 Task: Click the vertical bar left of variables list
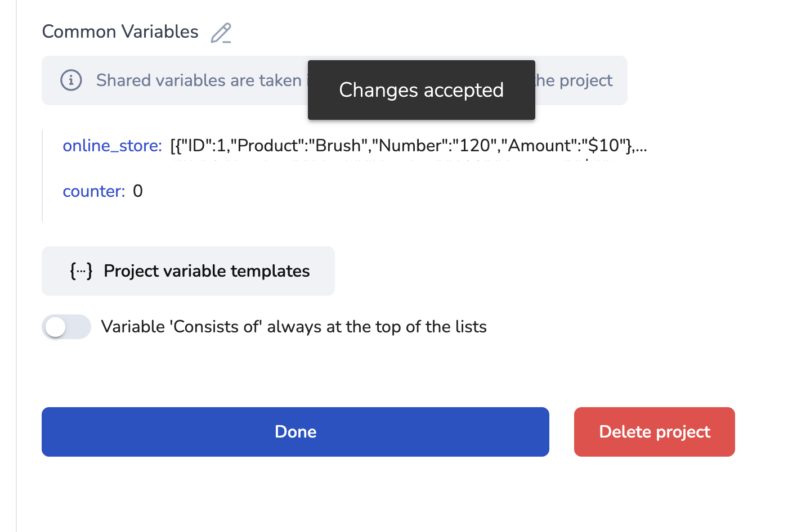[42, 175]
